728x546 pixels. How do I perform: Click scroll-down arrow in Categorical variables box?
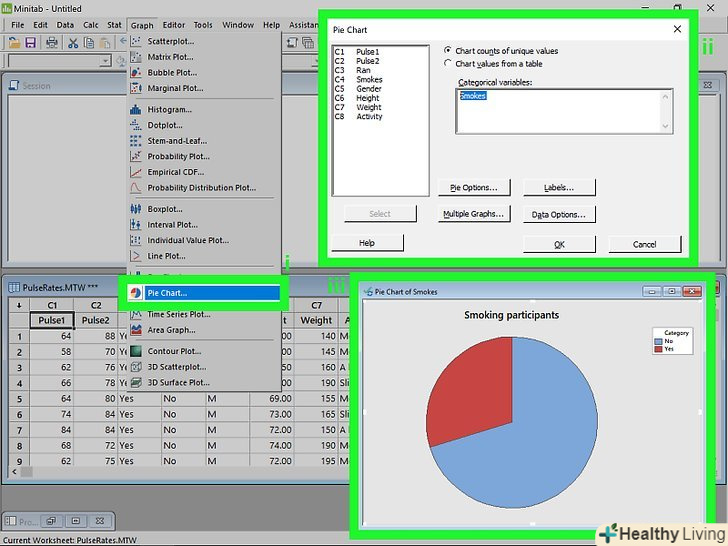click(665, 126)
